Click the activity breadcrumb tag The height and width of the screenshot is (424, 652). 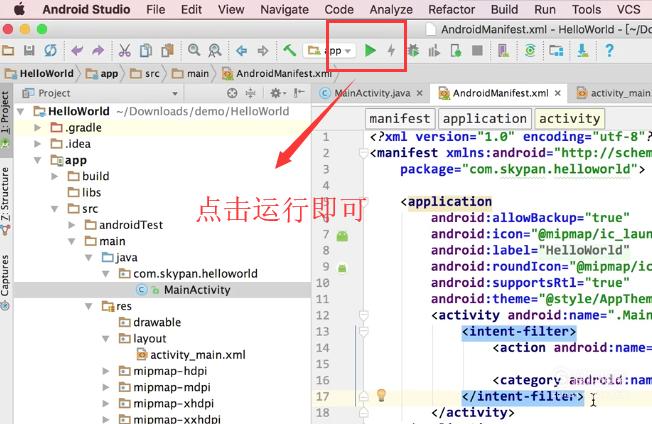click(570, 119)
